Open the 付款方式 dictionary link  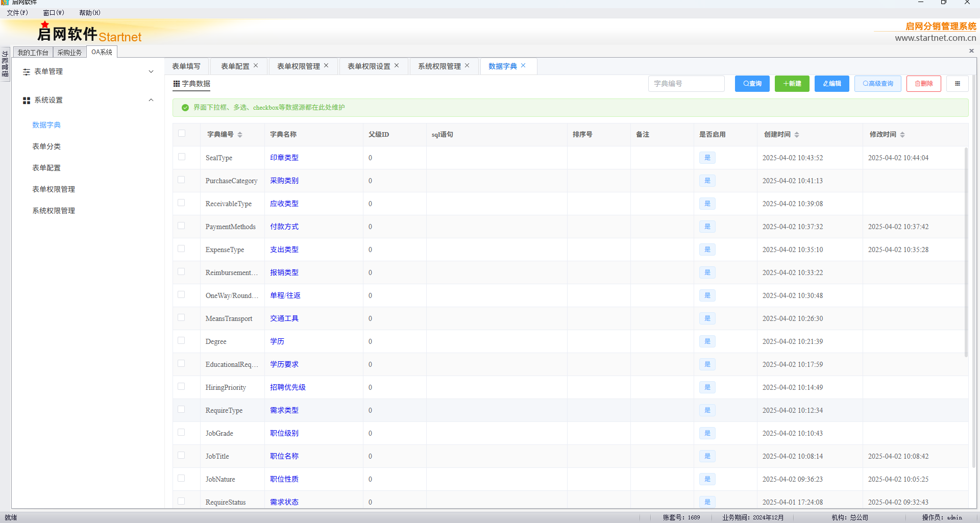pos(284,227)
